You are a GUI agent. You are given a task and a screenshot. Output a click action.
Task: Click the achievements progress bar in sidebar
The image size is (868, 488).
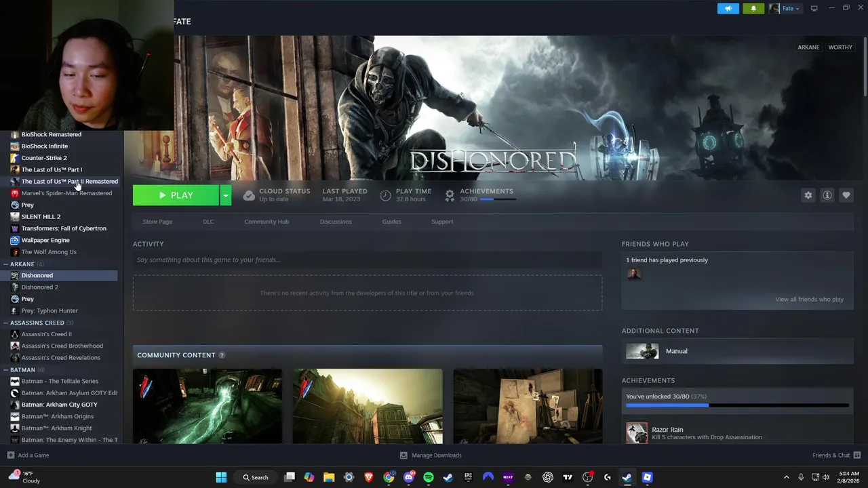[737, 405]
